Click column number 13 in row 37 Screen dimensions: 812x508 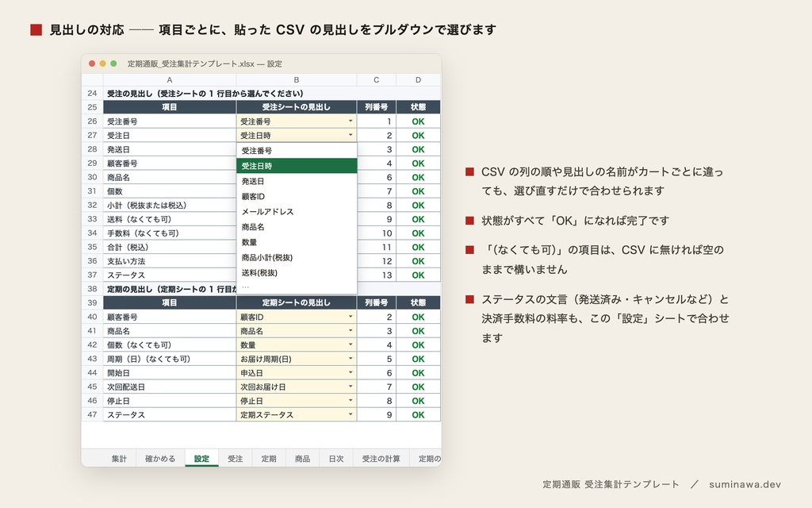pyautogui.click(x=377, y=275)
